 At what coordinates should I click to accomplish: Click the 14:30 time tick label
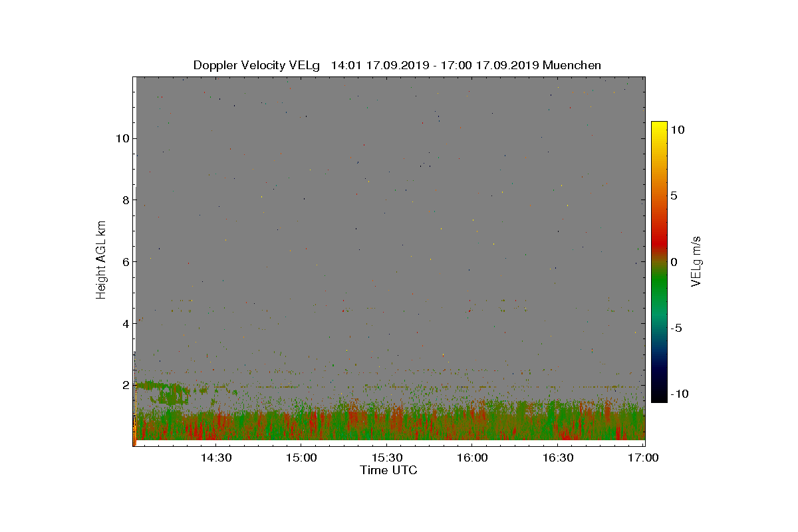(x=215, y=458)
